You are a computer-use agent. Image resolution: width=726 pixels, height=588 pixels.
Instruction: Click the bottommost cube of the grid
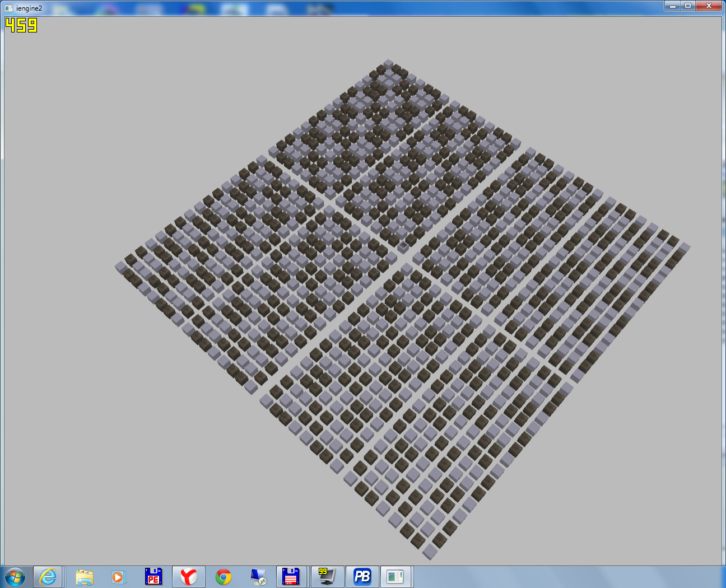(430, 552)
